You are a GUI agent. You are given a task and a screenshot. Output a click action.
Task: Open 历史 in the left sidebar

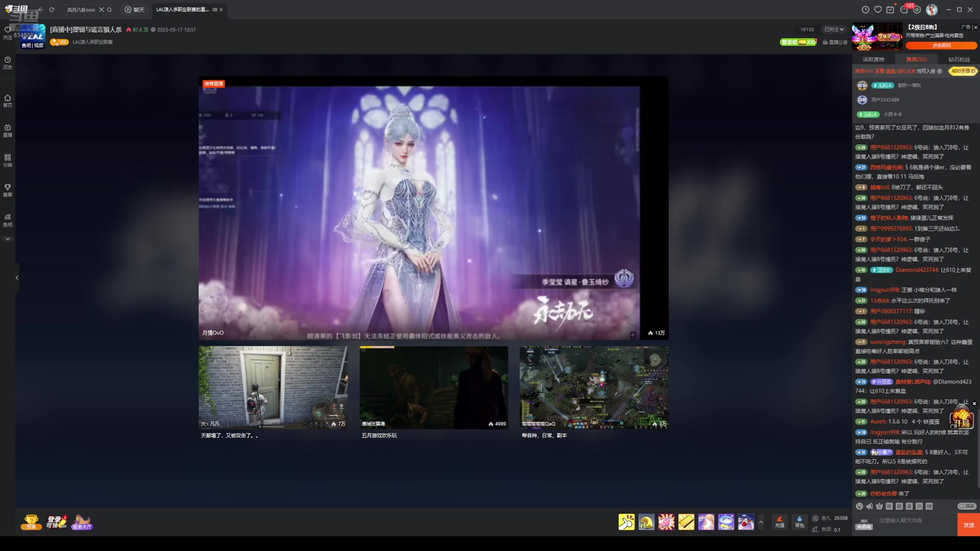point(8,63)
